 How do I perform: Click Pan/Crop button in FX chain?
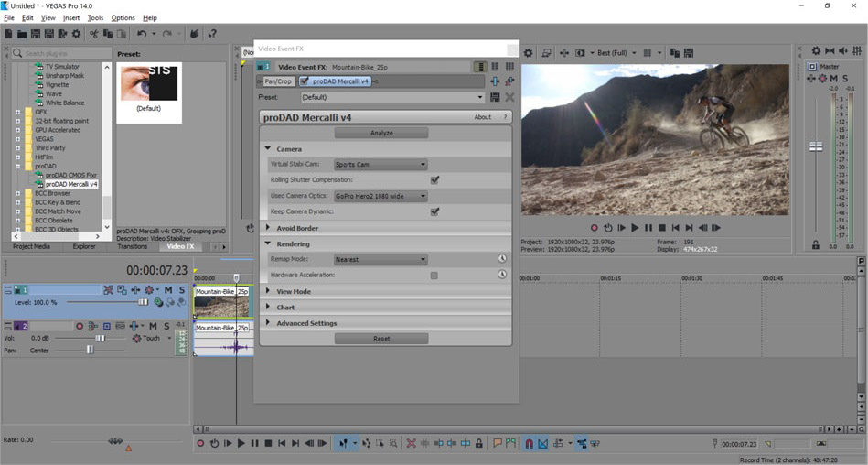coord(278,81)
